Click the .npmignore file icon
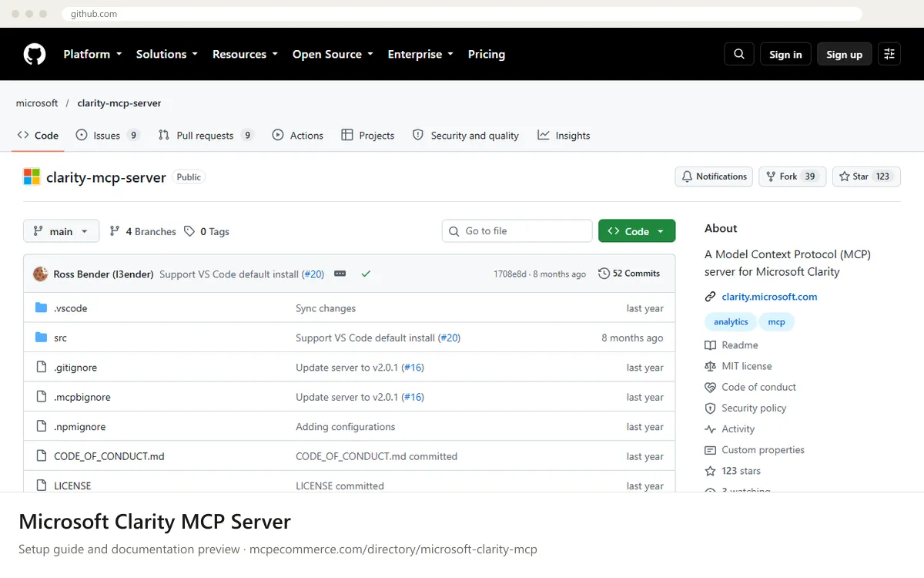This screenshot has width=924, height=578. pos(42,426)
